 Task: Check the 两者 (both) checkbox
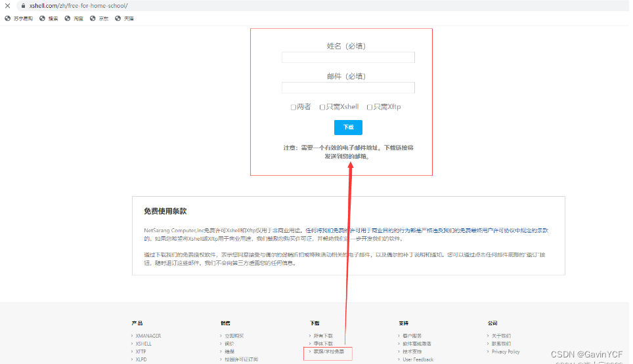pyautogui.click(x=293, y=107)
